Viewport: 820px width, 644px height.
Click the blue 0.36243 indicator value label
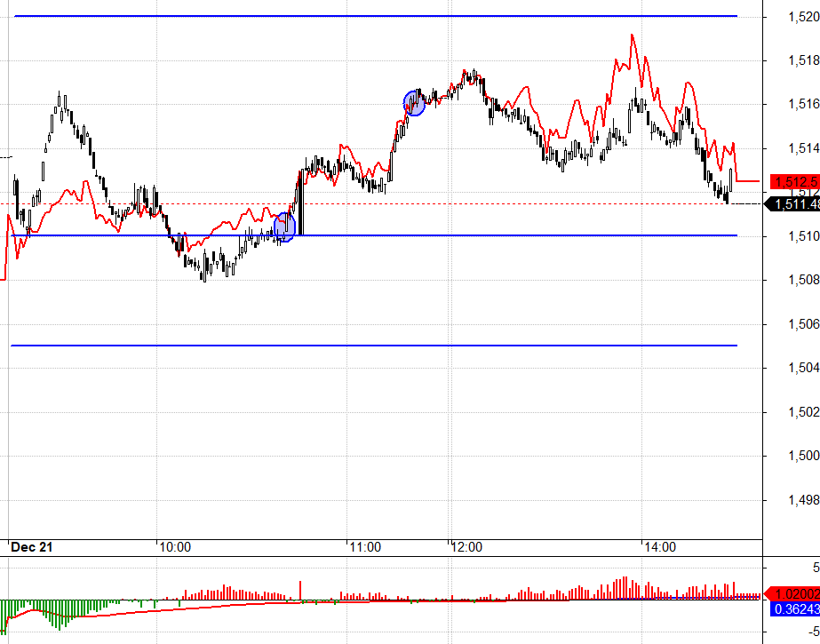click(795, 609)
